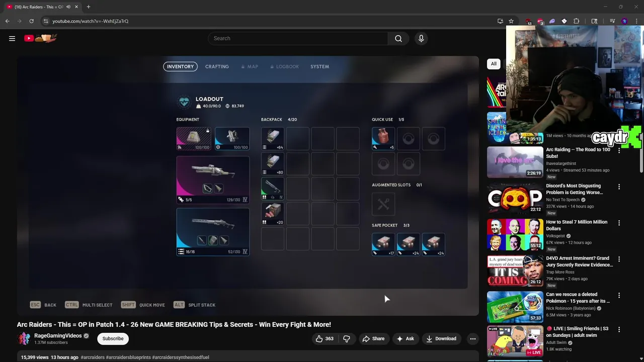644x362 pixels.
Task: Subscribe to RageGamingVideos
Action: click(x=113, y=339)
